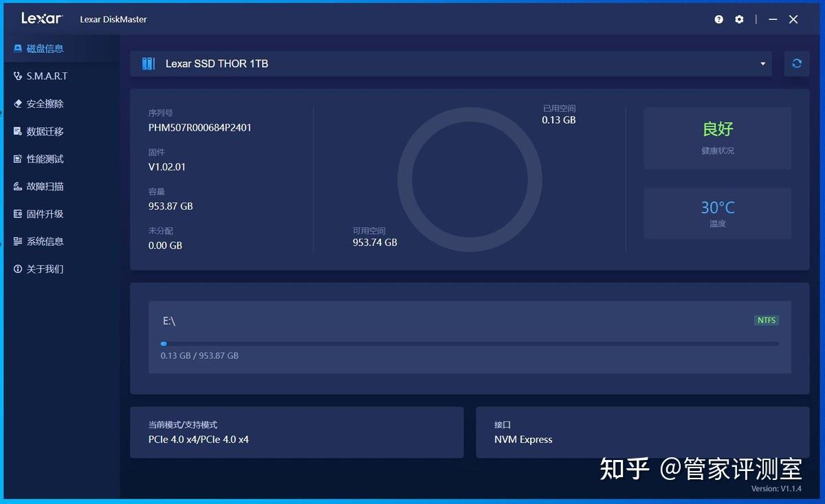This screenshot has width=825, height=504.
Task: Select the PCIe 4.0 x4 mode panel
Action: click(296, 432)
